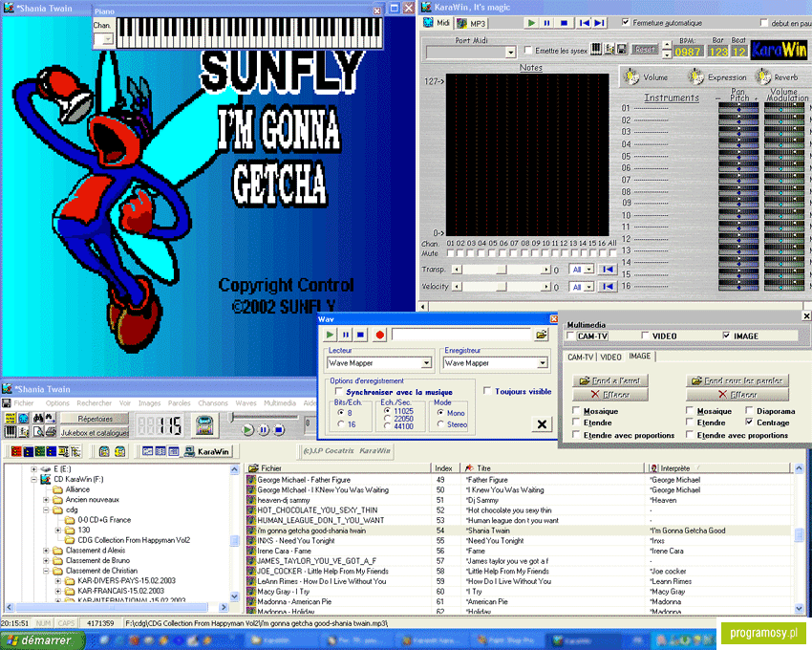Click the floppy disk save icon near Reset
The width and height of the screenshot is (812, 650).
tap(622, 49)
